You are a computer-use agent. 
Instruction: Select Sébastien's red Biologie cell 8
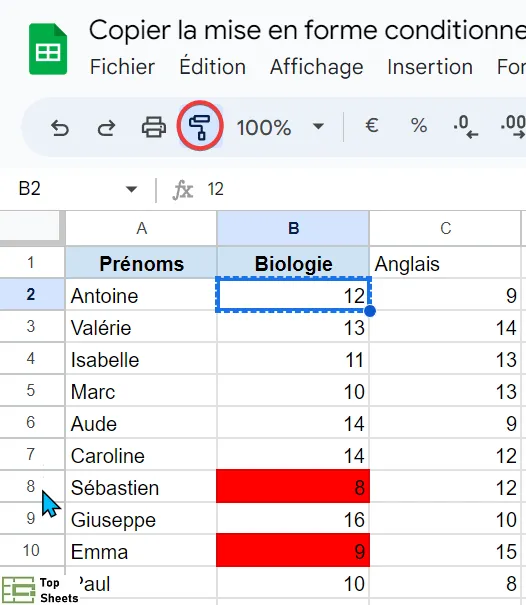293,487
